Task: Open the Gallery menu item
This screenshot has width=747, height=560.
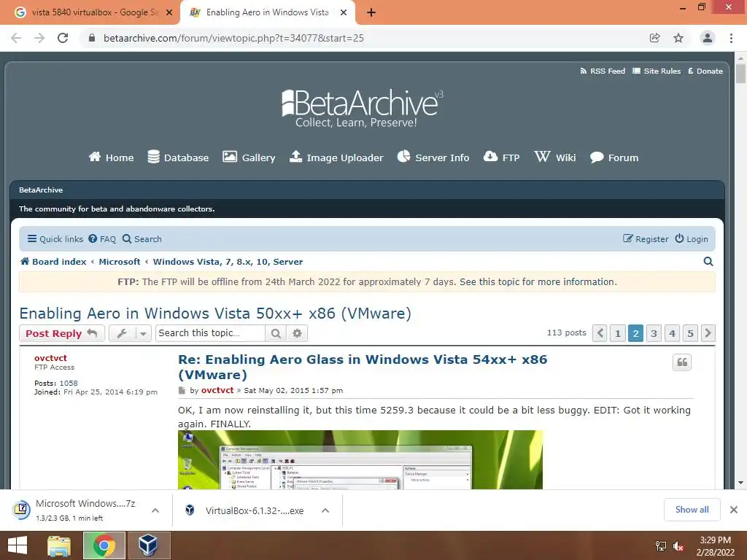Action: (x=249, y=157)
